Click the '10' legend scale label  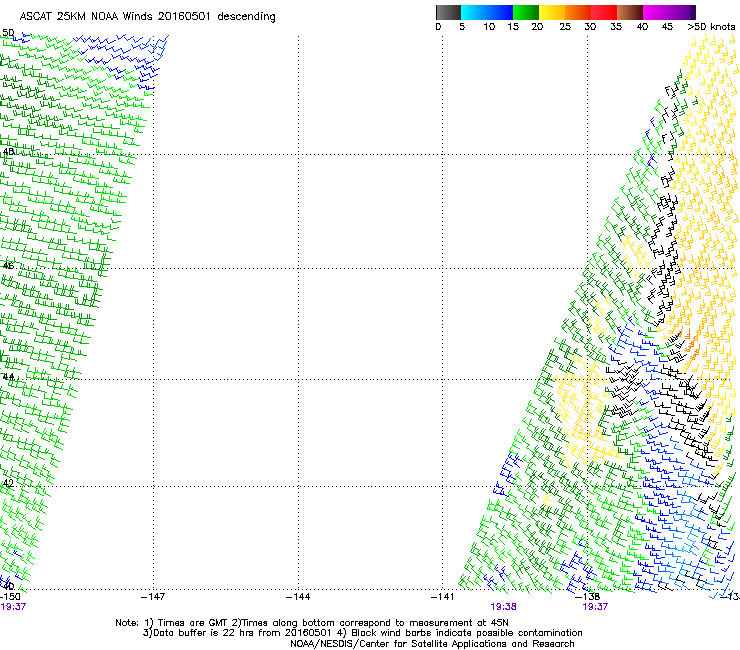pos(489,27)
